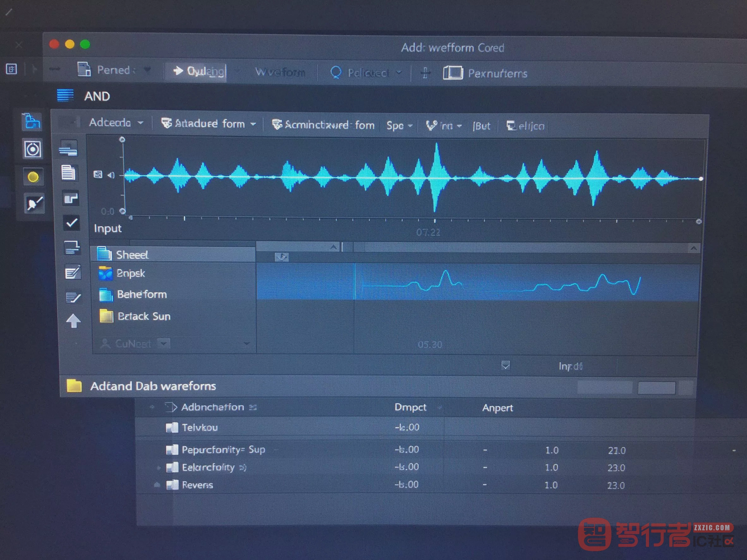
Task: Click the edit note pencil icon
Action: [73, 272]
